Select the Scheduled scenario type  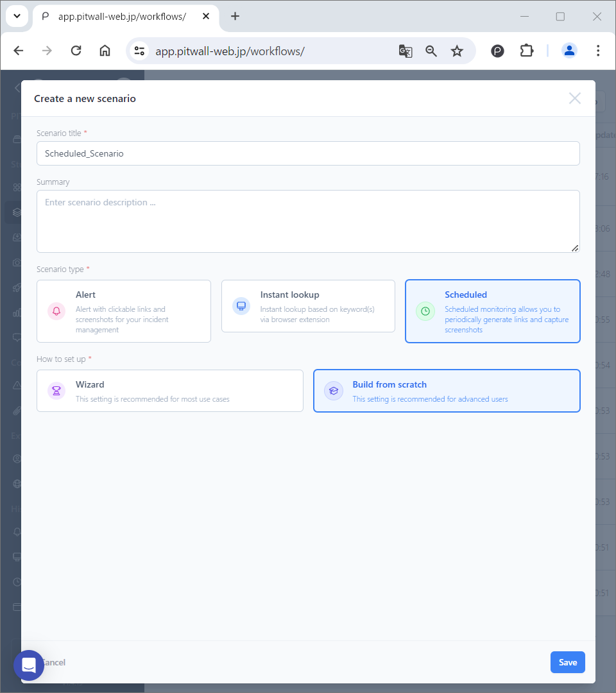click(492, 311)
